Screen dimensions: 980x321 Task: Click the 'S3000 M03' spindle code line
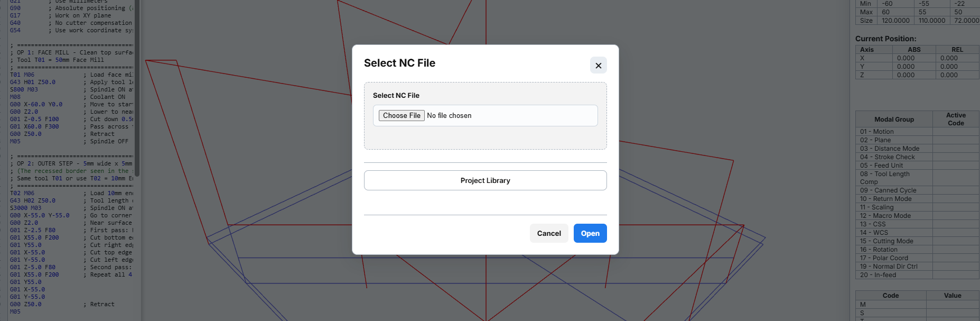pos(25,208)
